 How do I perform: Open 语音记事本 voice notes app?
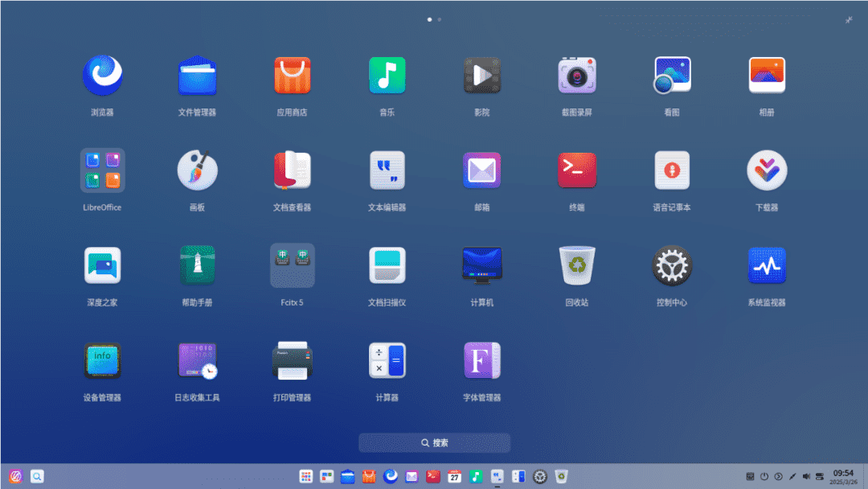point(671,171)
